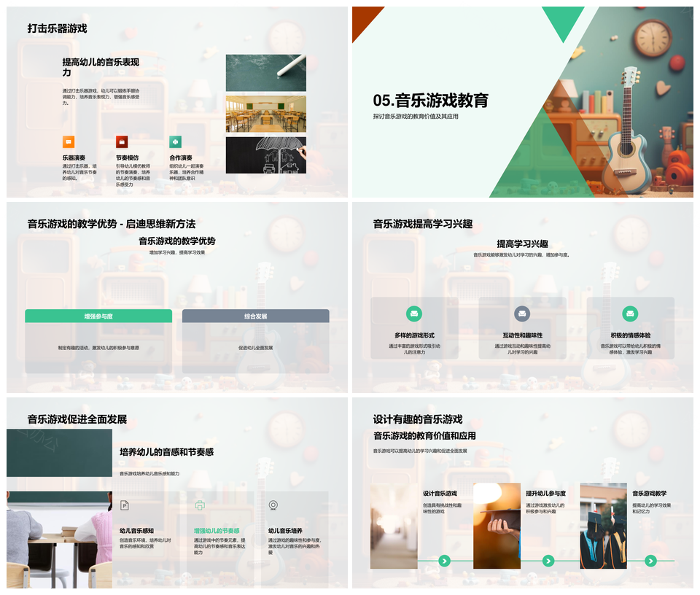Click the green arrow circle under 提升幼儿参与度
Screen dimensions: 700x595
pyautogui.click(x=548, y=561)
